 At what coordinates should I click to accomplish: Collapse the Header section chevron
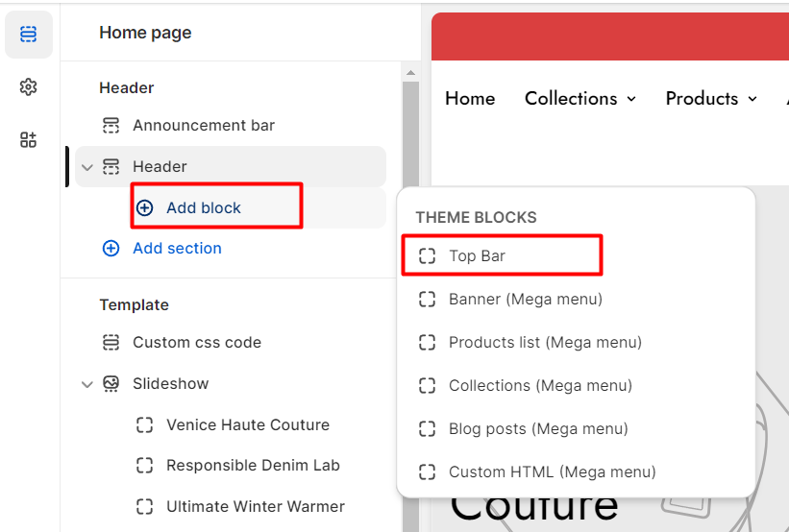(87, 167)
